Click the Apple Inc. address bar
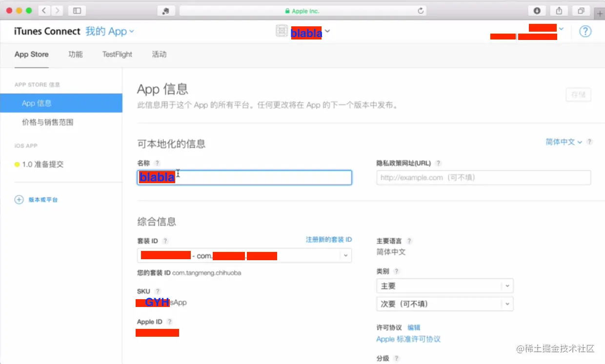This screenshot has height=364, width=605. click(302, 11)
